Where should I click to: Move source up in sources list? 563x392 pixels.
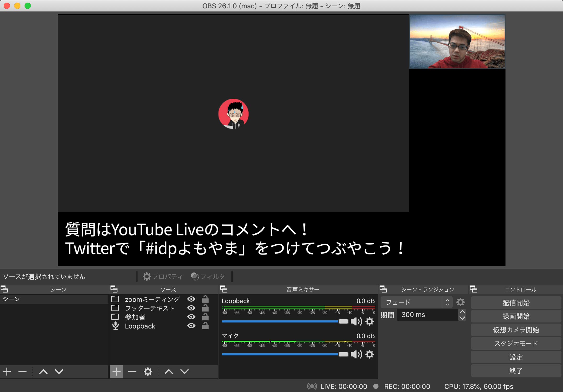(169, 372)
